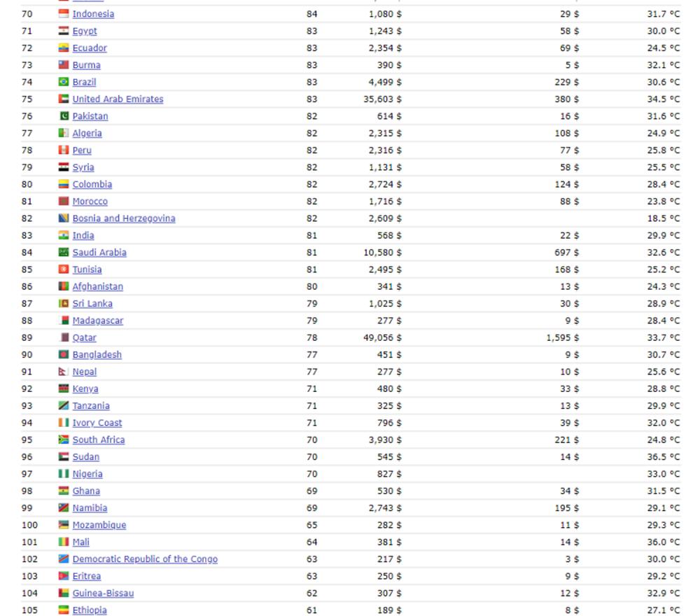Click the United Arab Emirates flag icon
This screenshot has width=700, height=616.
(x=64, y=99)
